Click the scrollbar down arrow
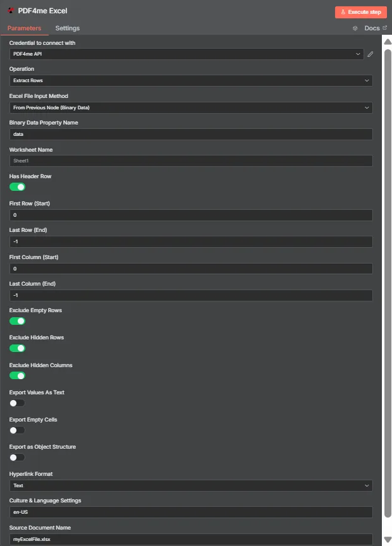 [x=388, y=540]
